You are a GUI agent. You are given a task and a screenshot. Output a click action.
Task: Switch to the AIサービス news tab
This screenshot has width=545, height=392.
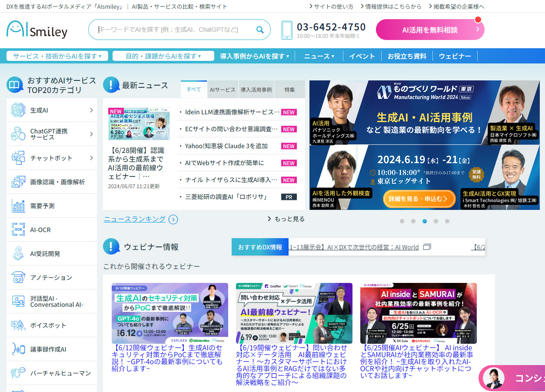[x=223, y=90]
